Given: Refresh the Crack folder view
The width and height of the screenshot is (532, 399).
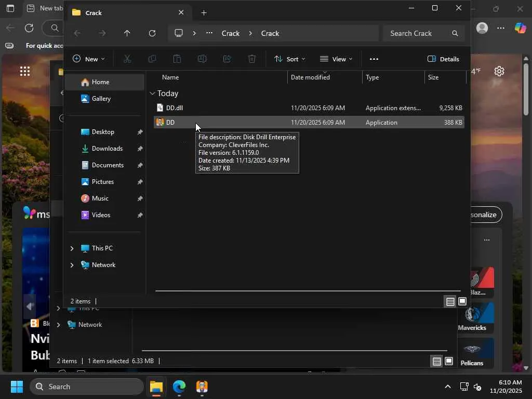Looking at the screenshot, I should click(152, 33).
